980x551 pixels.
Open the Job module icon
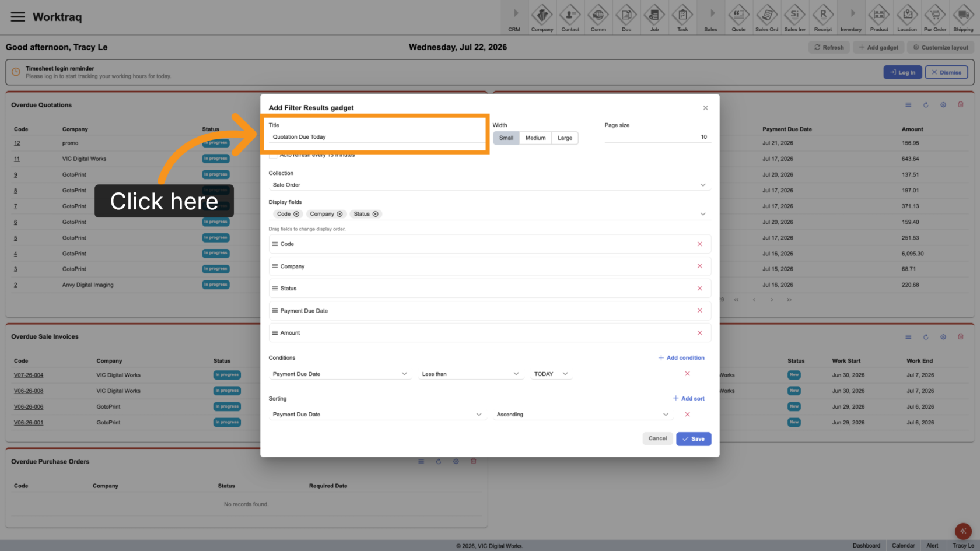coord(654,17)
